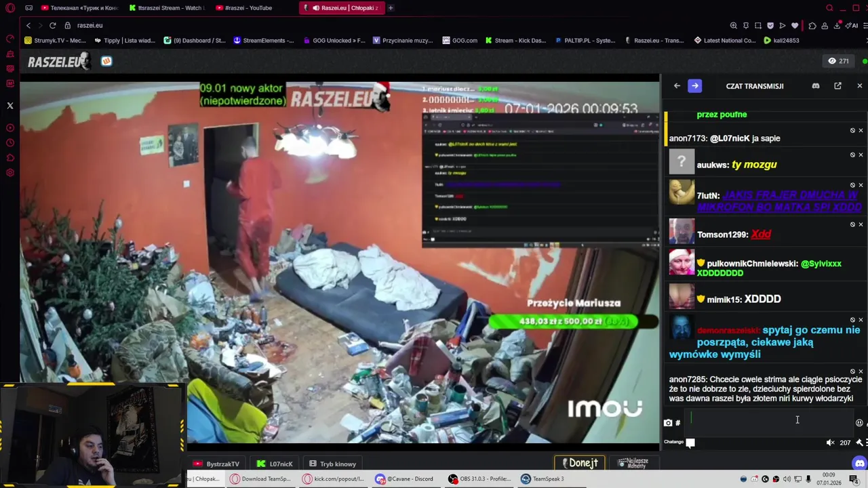
Task: Open the Windows notification center
Action: (854, 479)
